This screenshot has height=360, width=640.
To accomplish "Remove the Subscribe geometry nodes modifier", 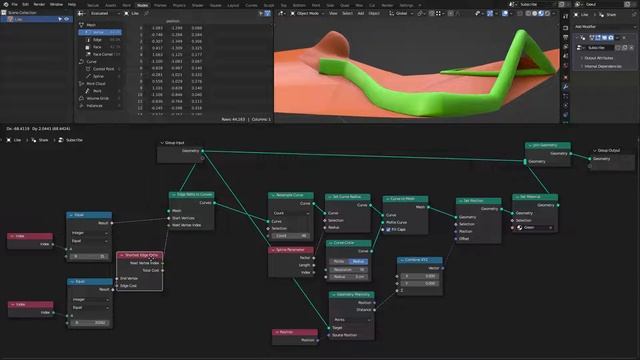I will 624,38.
